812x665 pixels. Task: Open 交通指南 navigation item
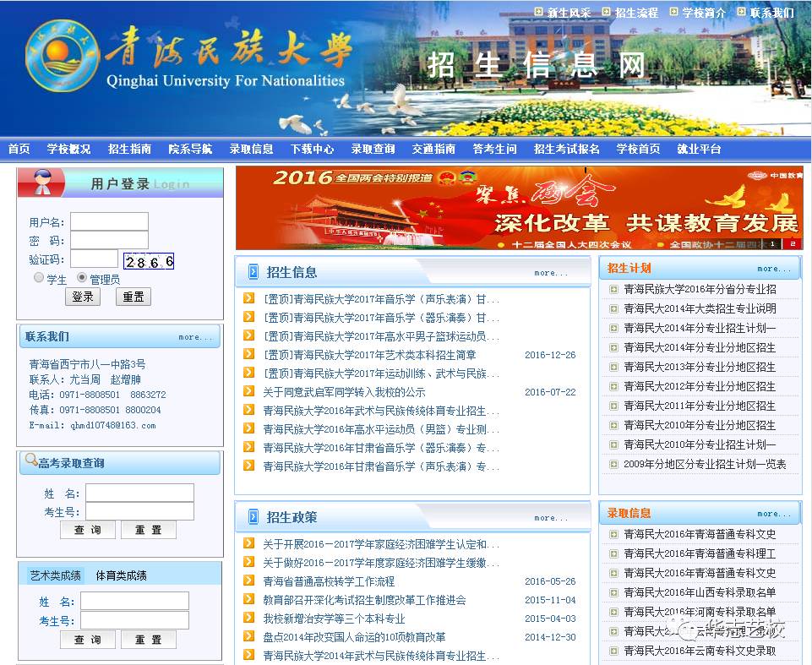click(433, 150)
